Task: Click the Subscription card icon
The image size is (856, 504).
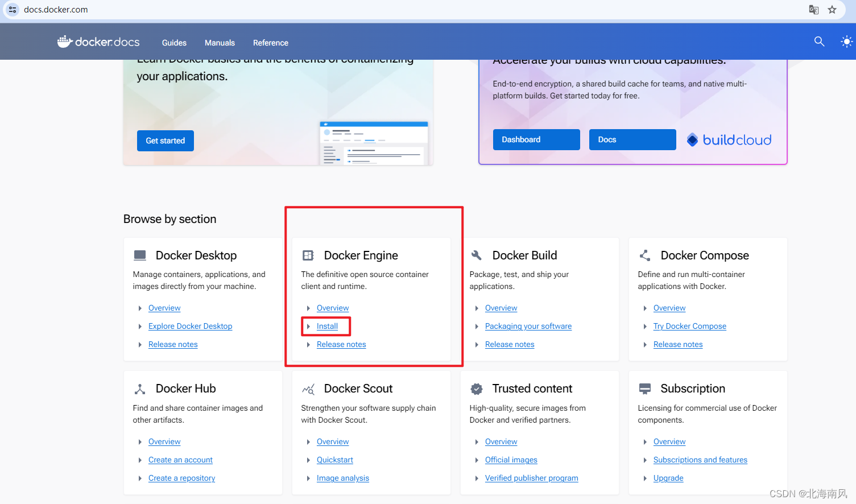Action: (x=645, y=389)
